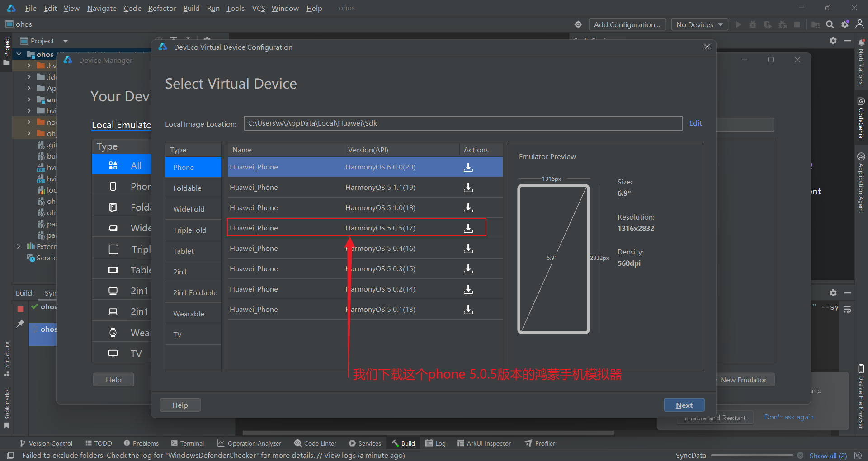Click download icon for HarmonyOS 5.1.1(19)

tap(468, 188)
